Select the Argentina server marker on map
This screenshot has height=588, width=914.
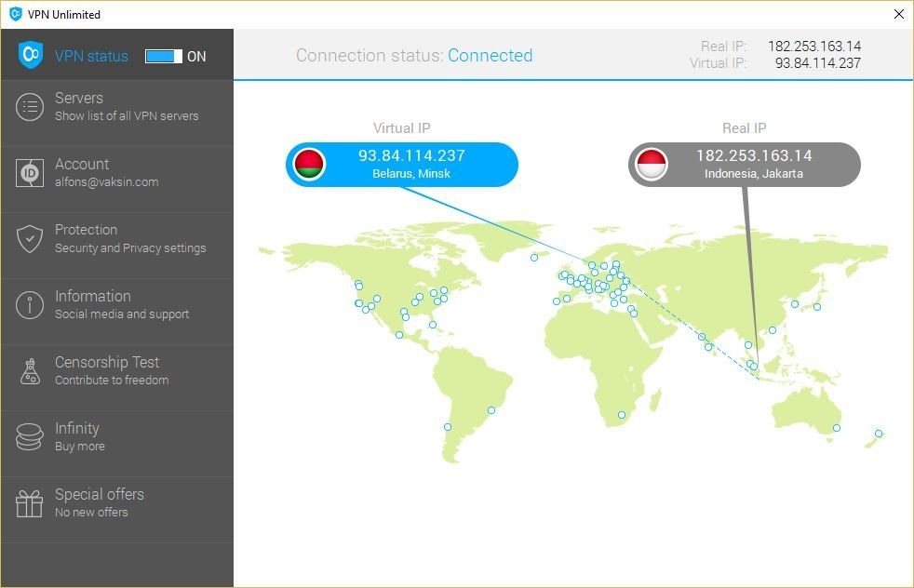pos(448,427)
